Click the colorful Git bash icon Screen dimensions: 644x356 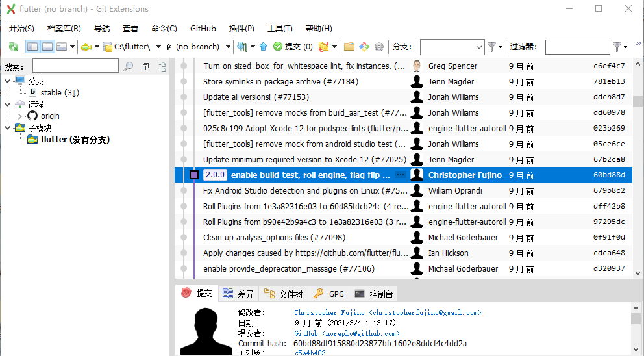tap(364, 47)
